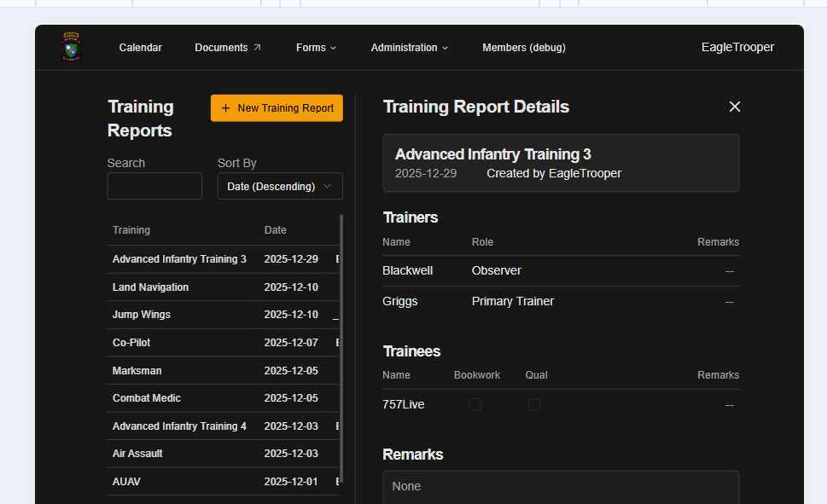Image resolution: width=827 pixels, height=504 pixels.
Task: Click the unit logo emblem in navbar
Action: pos(72,48)
